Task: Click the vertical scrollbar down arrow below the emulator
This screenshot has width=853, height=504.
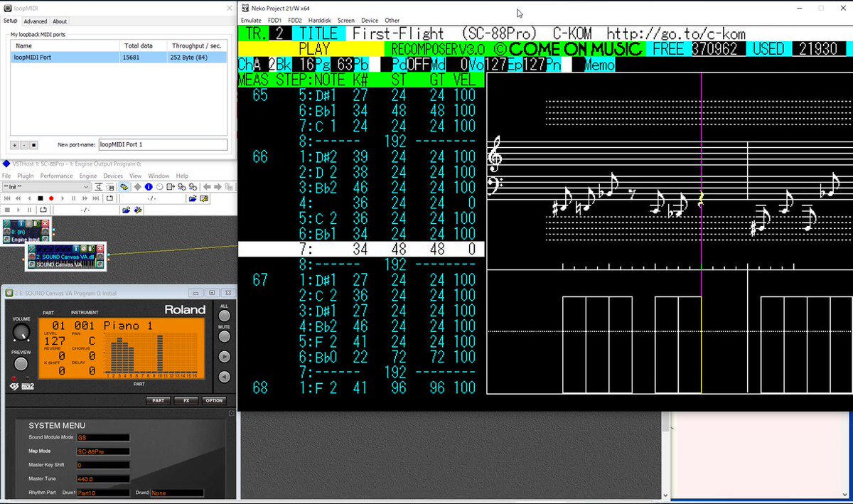Action: pyautogui.click(x=666, y=495)
